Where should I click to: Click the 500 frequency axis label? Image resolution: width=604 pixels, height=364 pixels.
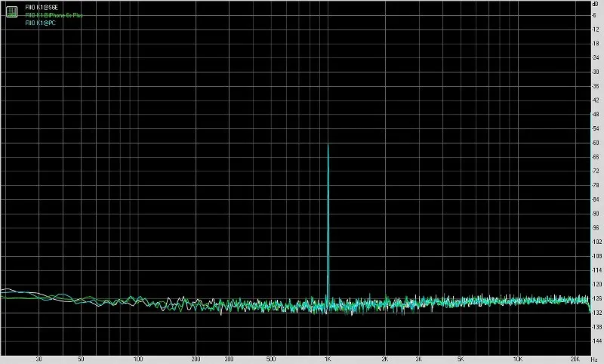(x=271, y=359)
